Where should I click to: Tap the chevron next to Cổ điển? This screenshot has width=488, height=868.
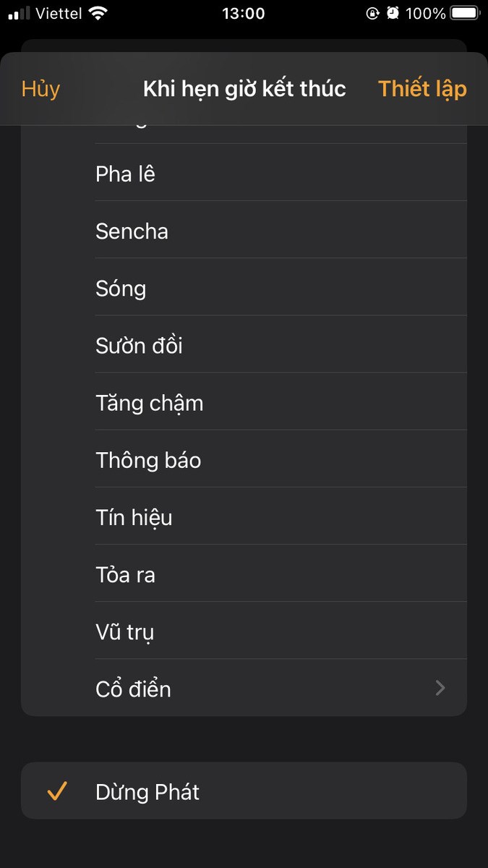click(440, 688)
